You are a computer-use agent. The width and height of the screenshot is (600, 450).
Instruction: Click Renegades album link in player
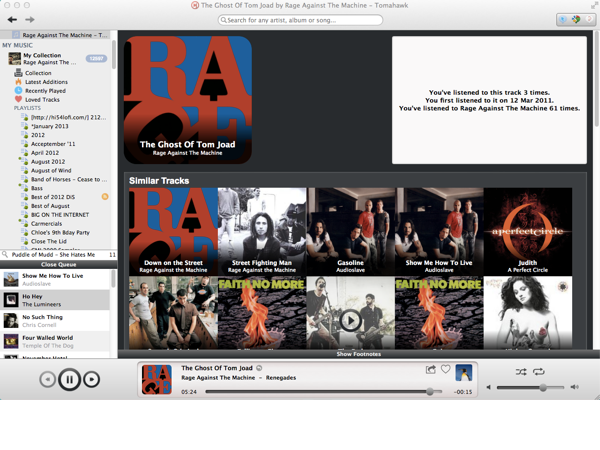pos(281,378)
